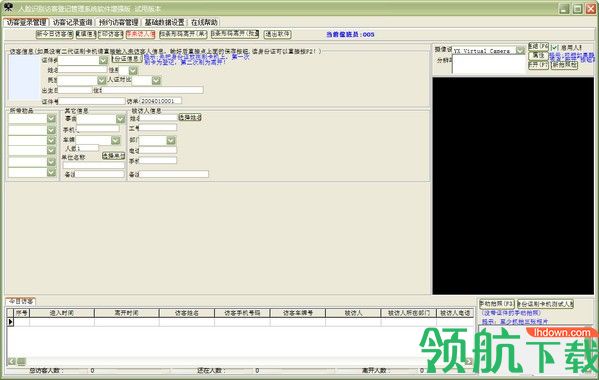Expand the first 所带物品 dropdown
The height and width of the screenshot is (380, 599).
[52, 119]
